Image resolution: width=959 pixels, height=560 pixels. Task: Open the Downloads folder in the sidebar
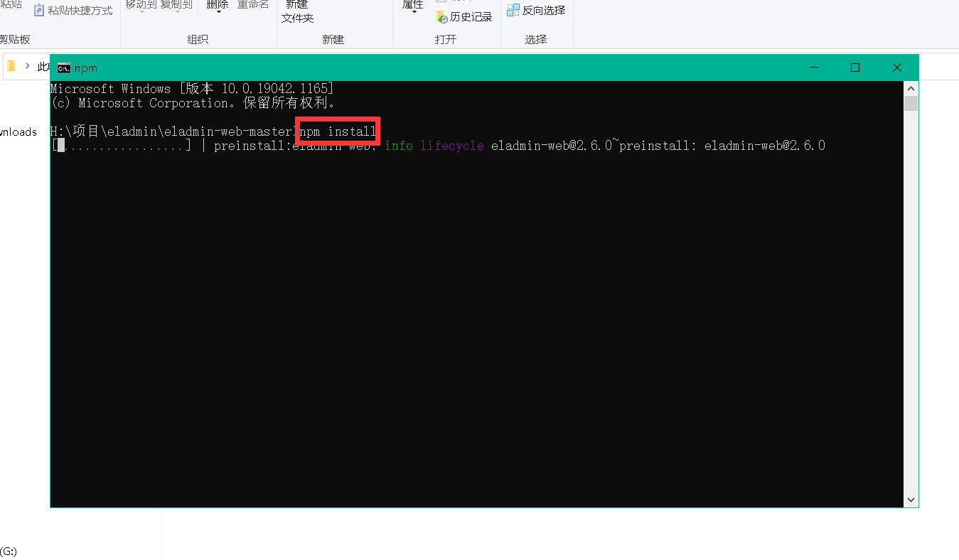(18, 131)
